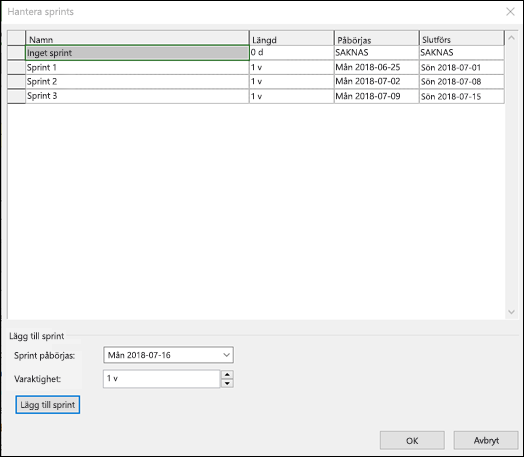Image resolution: width=524 pixels, height=457 pixels.
Task: Select Sprint 1 length cell 1 v
Action: 291,67
